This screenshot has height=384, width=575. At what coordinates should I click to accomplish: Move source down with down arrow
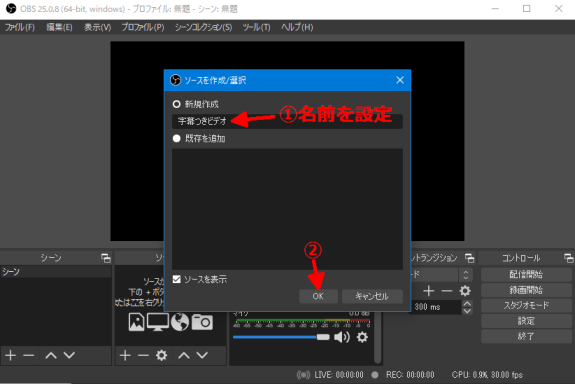pos(202,355)
